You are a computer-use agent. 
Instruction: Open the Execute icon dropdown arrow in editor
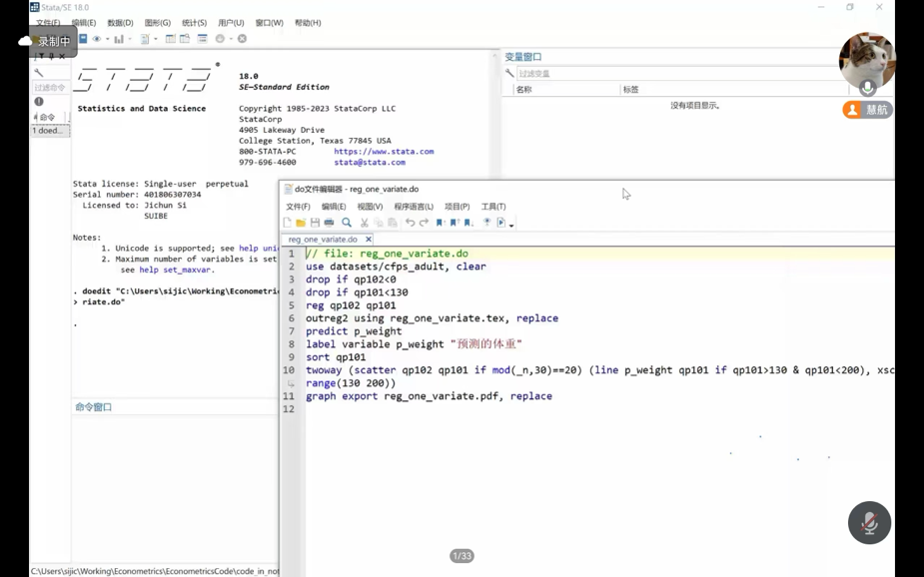point(511,225)
